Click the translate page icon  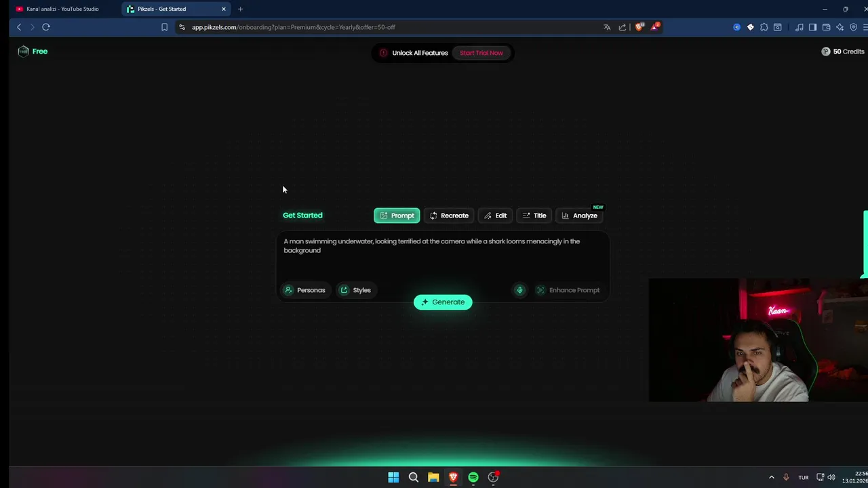[607, 27]
